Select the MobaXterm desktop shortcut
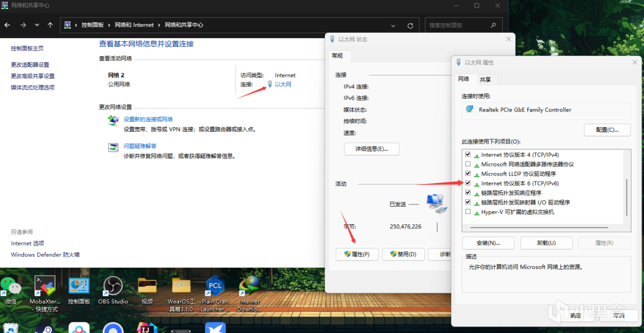Viewport: 644px width, 333px height. pyautogui.click(x=44, y=294)
